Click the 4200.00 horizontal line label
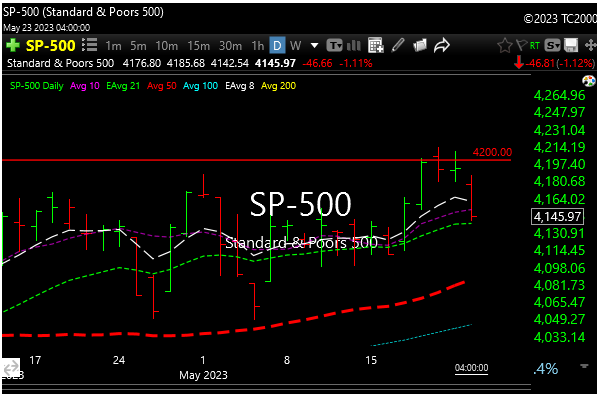Image resolution: width=597 pixels, height=394 pixels. tap(492, 152)
